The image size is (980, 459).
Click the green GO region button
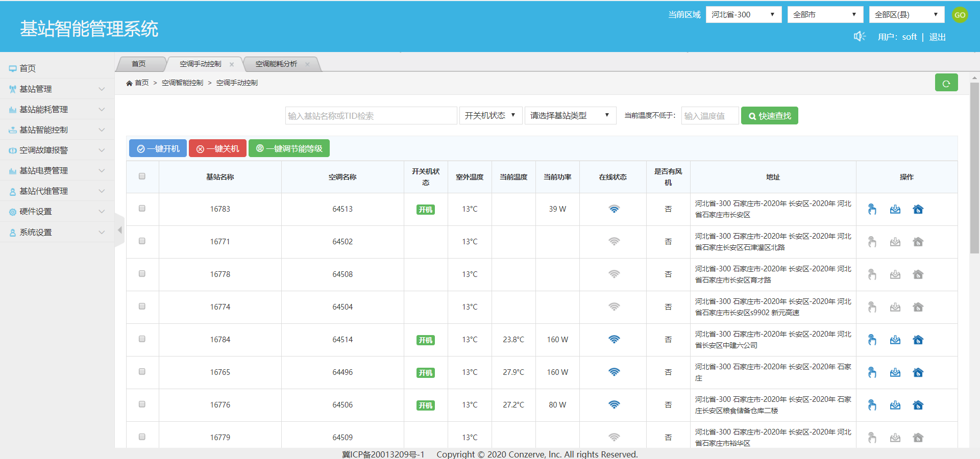coord(960,15)
